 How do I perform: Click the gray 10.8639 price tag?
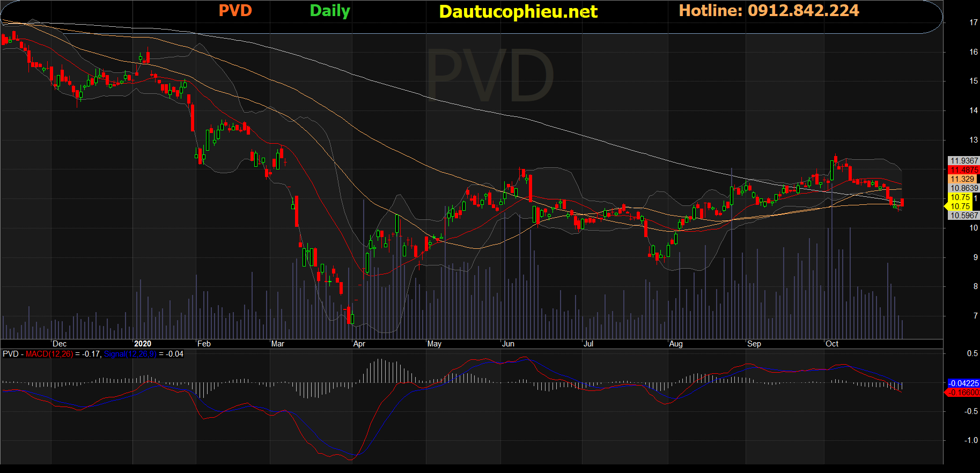click(964, 188)
